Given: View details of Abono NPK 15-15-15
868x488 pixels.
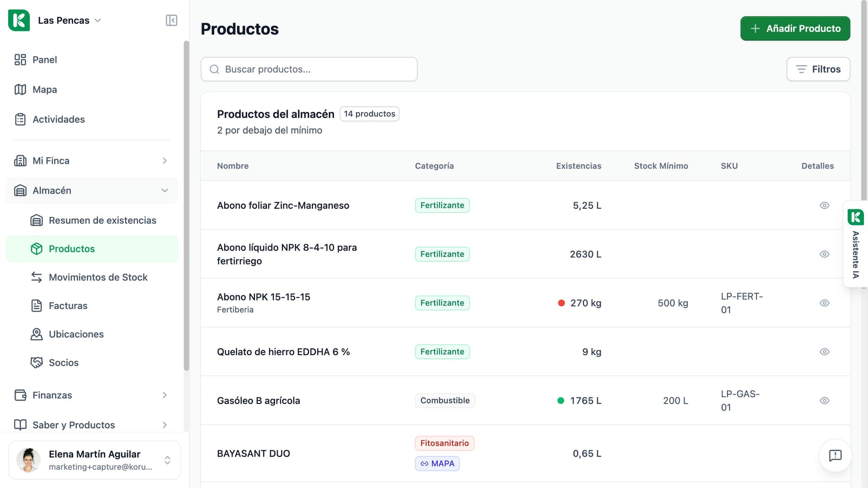Looking at the screenshot, I should click(825, 303).
